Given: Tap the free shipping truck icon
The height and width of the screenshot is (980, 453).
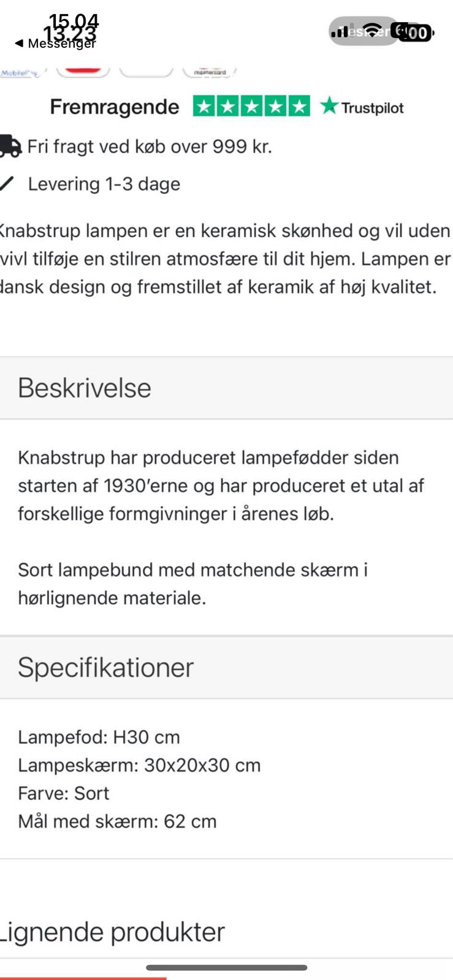Looking at the screenshot, I should (10, 146).
